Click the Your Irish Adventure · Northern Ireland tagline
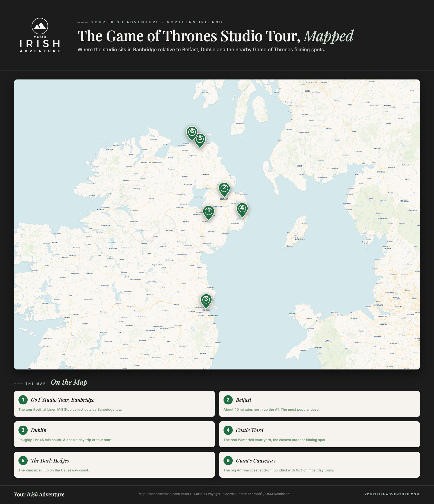Screen dimensions: 434x504 click(x=157, y=22)
